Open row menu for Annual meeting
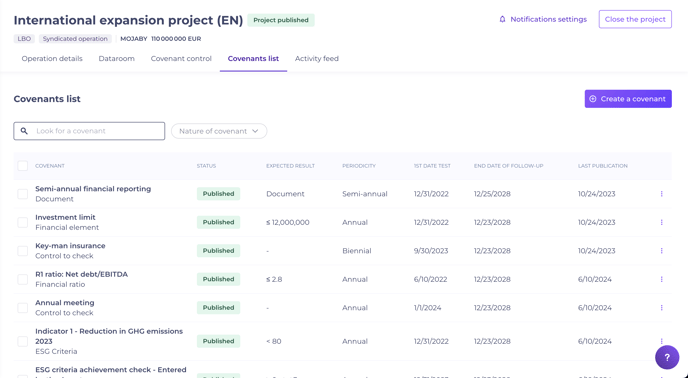 tap(661, 308)
